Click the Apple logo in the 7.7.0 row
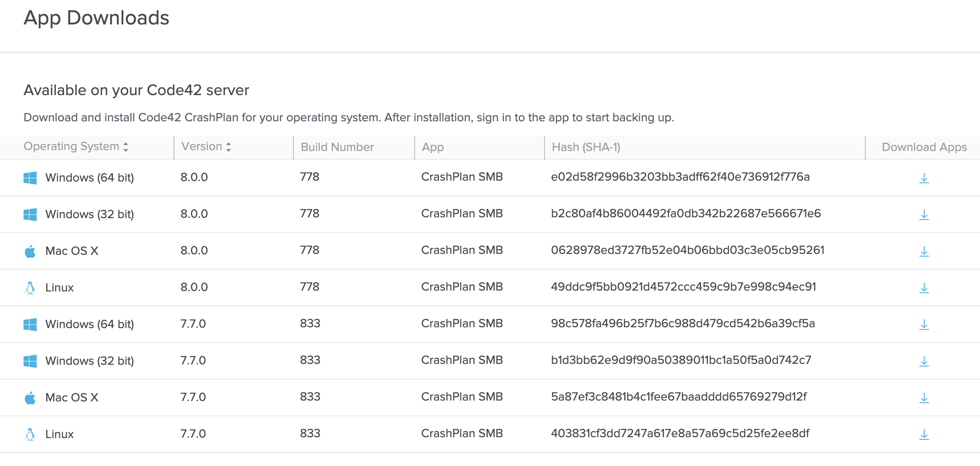980x466 pixels. coord(30,397)
